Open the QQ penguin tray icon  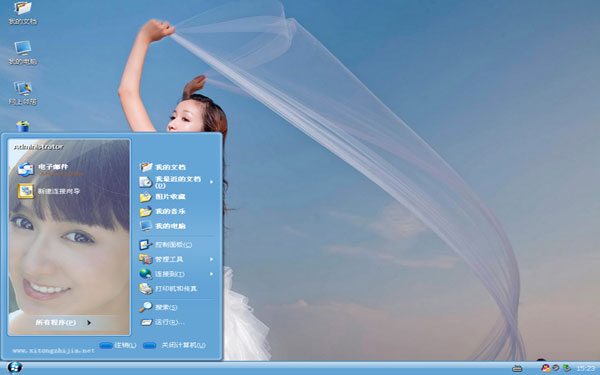546,368
